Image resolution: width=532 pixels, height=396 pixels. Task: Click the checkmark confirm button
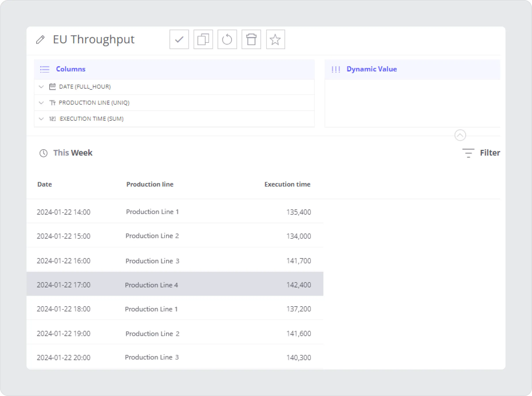coord(179,40)
